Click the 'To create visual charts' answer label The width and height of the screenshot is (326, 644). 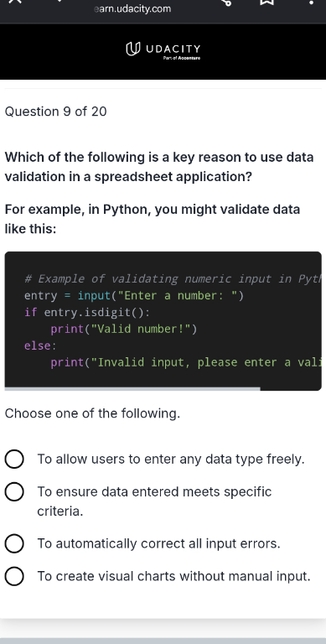pyautogui.click(x=173, y=576)
